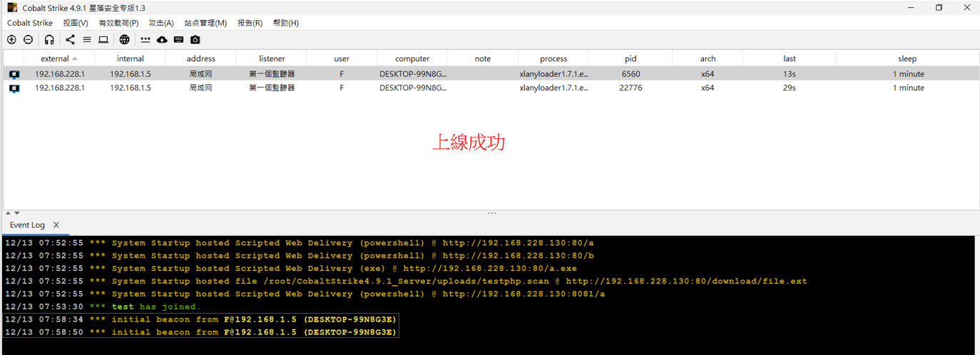Click external IP 192.168.228.1 in 6560 row
The height and width of the screenshot is (355, 980).
click(x=60, y=74)
